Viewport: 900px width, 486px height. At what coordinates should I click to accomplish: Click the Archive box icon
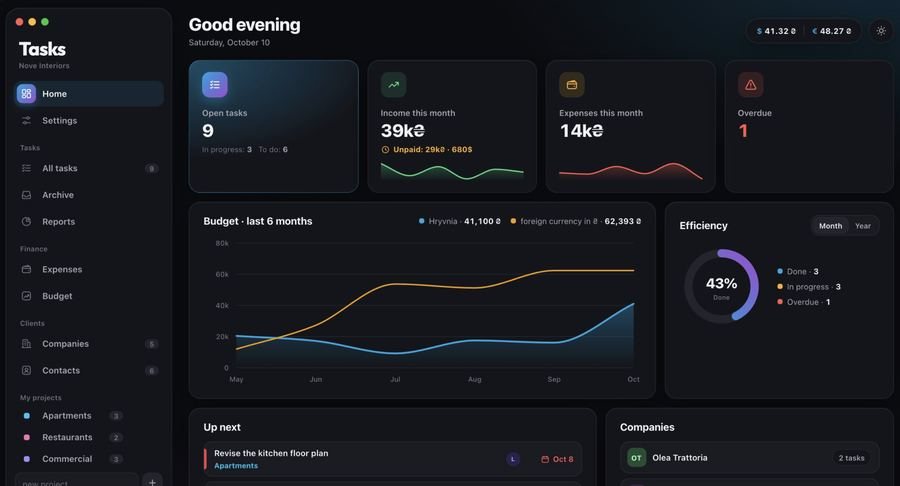(26, 195)
